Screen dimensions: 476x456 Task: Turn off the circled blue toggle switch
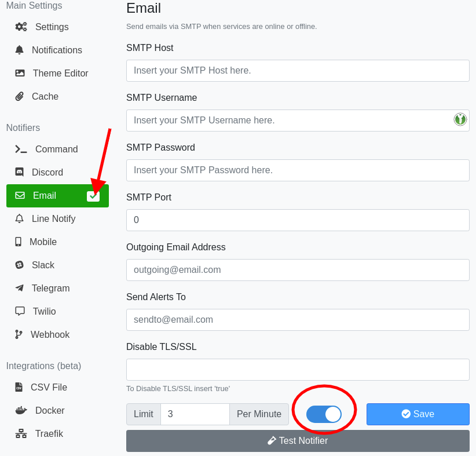324,414
